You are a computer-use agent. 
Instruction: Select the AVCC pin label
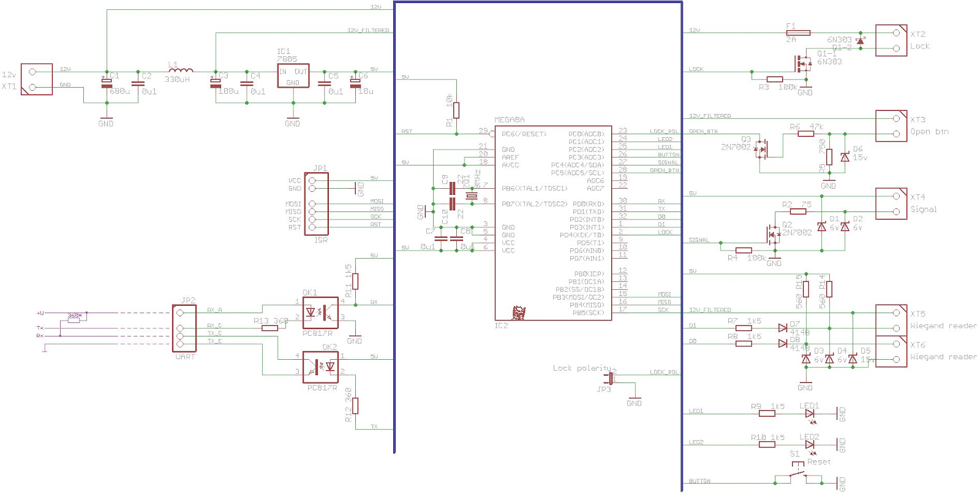tap(510, 165)
